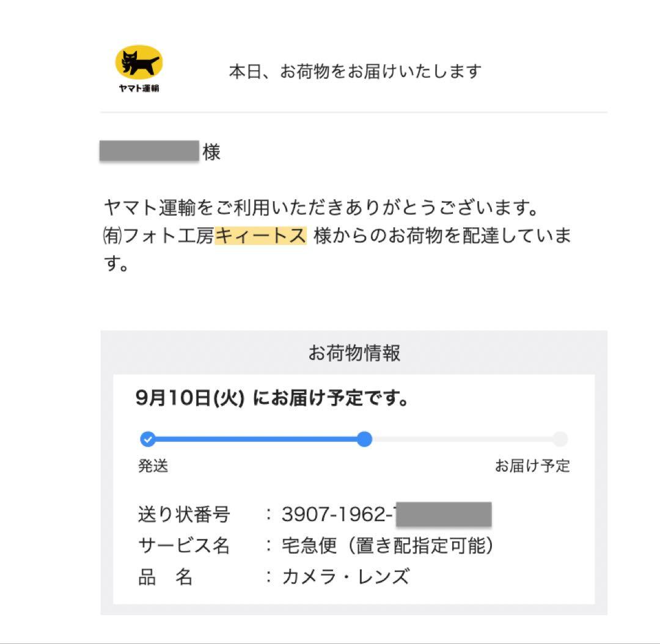Image resolution: width=660 pixels, height=644 pixels.
Task: Click the grey end dot of progress bar
Action: [x=560, y=439]
